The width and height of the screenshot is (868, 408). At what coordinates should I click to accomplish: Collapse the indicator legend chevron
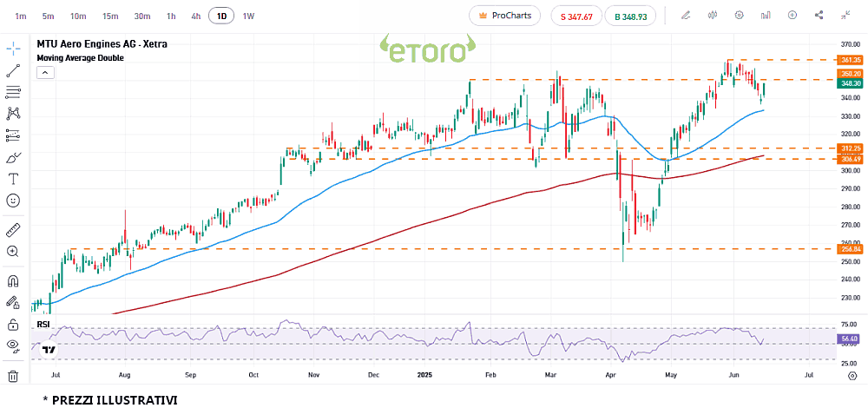click(45, 73)
